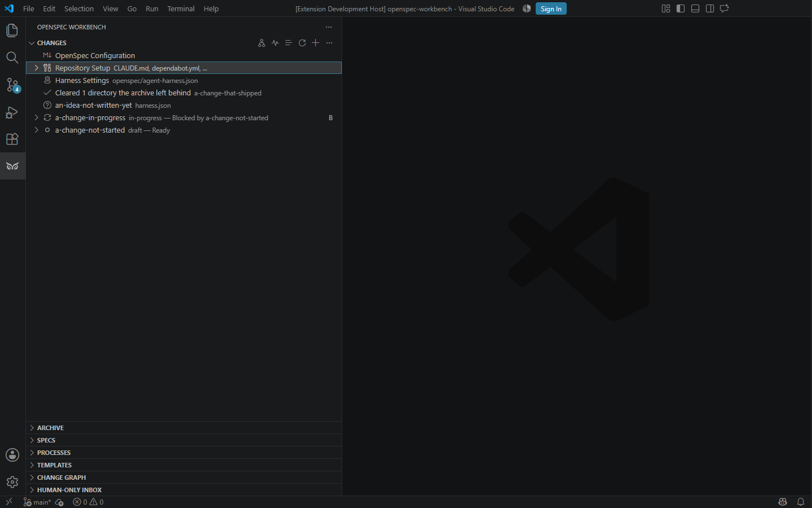Open the Help menu

[x=211, y=8]
